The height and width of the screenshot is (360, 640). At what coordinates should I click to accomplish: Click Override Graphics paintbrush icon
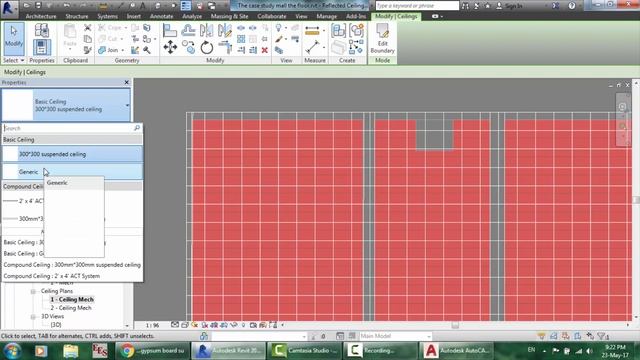pos(278,39)
